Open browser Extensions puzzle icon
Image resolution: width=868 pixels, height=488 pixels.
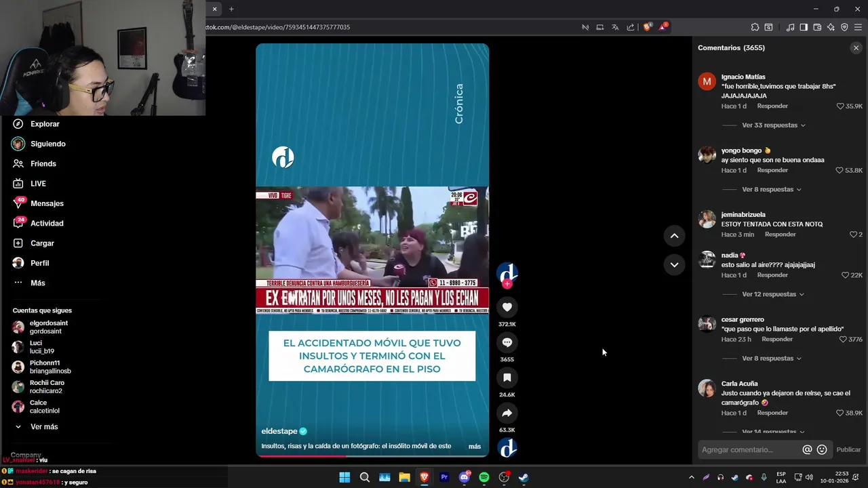(x=755, y=27)
